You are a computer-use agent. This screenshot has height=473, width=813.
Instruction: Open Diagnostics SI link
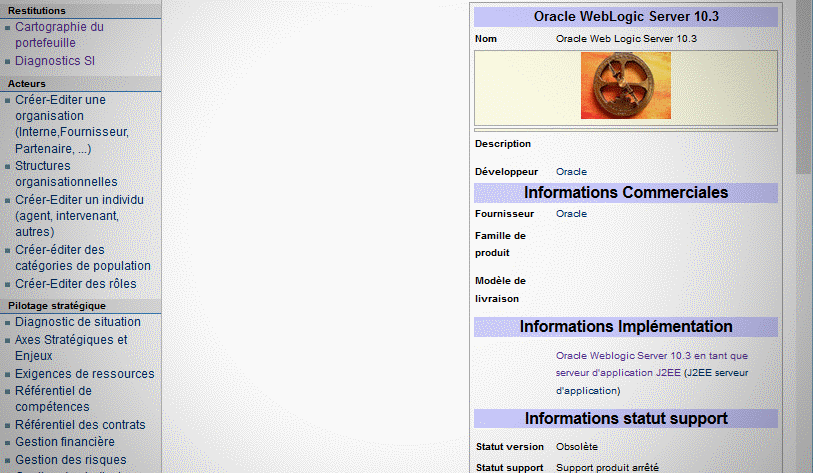55,61
